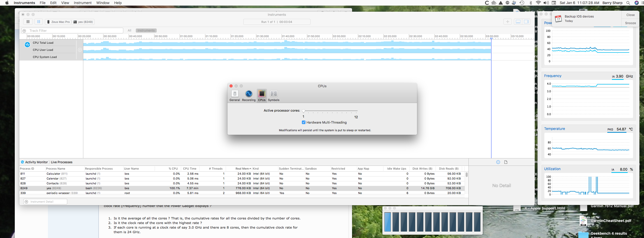
Task: Select the yes (8249) process row
Action: [242, 188]
